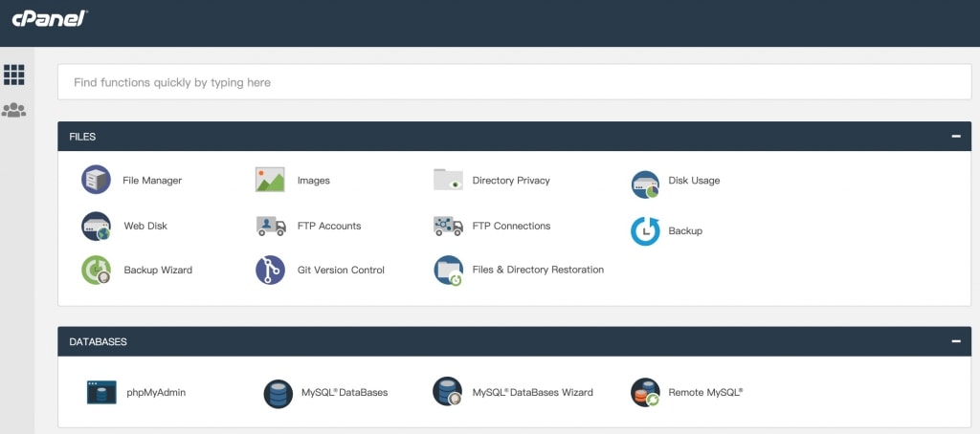Screen dimensions: 980x434
Task: Collapse the DATABASES section
Action: [956, 341]
